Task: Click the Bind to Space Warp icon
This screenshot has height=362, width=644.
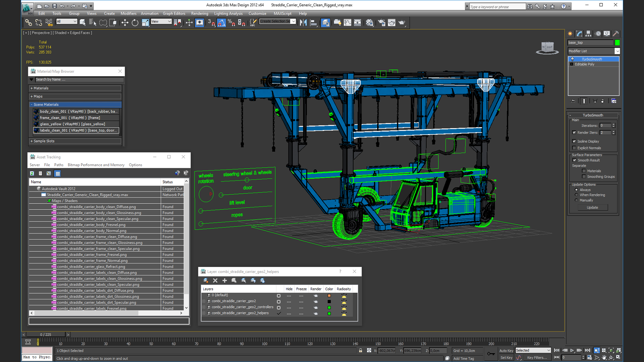Action: pyautogui.click(x=49, y=22)
